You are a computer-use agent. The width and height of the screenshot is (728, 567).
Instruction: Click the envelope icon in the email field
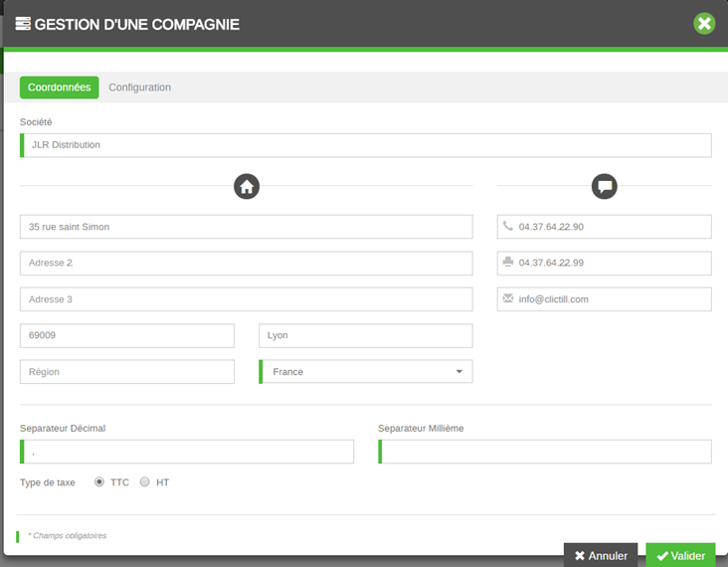[508, 298]
